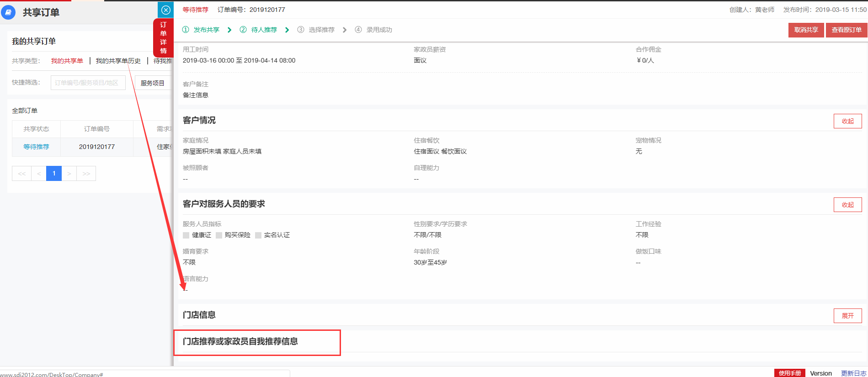Click the 共享状态 column header
868x377 pixels.
click(x=36, y=129)
